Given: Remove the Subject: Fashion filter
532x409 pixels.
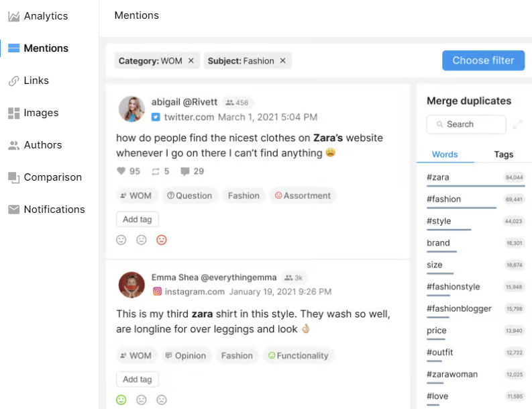Looking at the screenshot, I should point(282,60).
